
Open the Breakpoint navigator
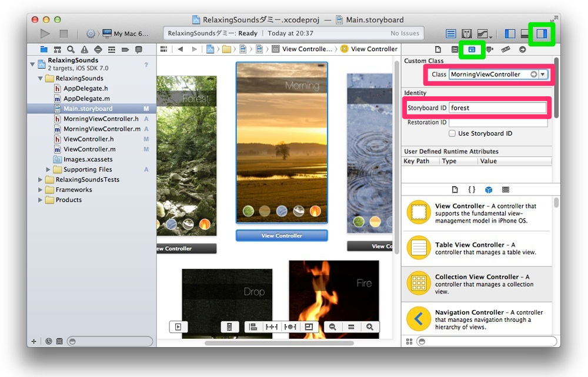tap(125, 49)
